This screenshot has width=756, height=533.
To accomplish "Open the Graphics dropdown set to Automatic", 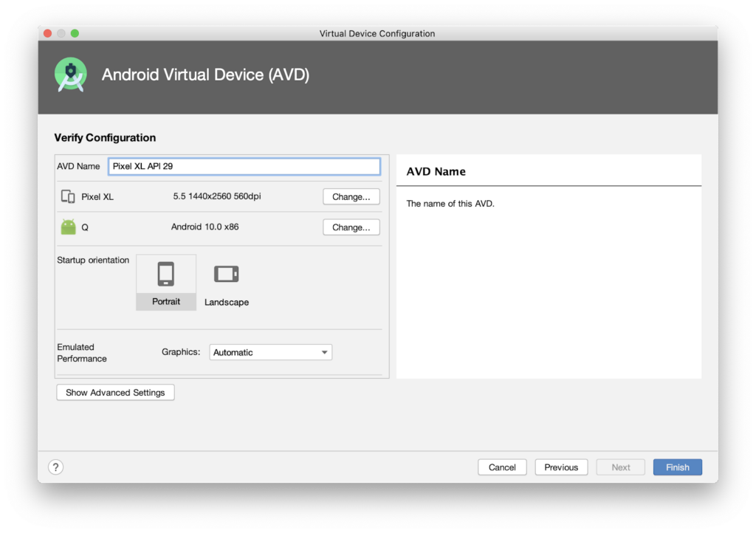I will pos(270,352).
